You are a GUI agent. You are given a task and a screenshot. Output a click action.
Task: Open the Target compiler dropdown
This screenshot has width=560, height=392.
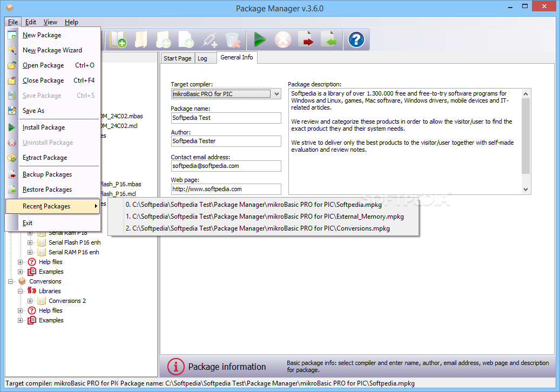coord(277,94)
